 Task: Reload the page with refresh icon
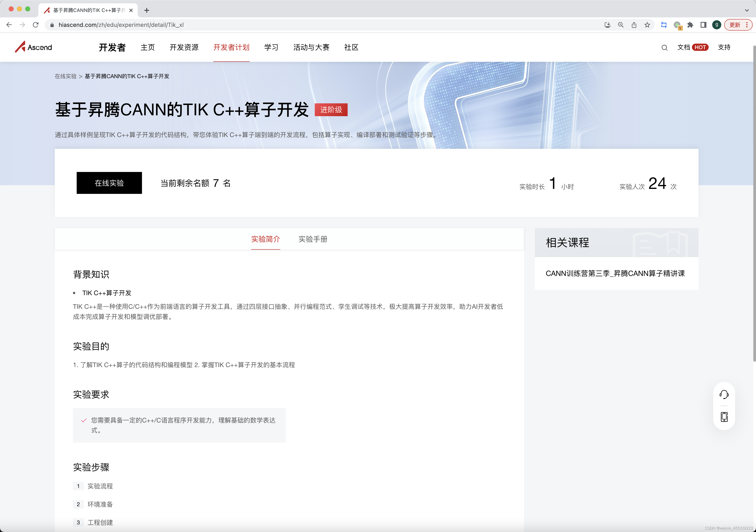[36, 25]
